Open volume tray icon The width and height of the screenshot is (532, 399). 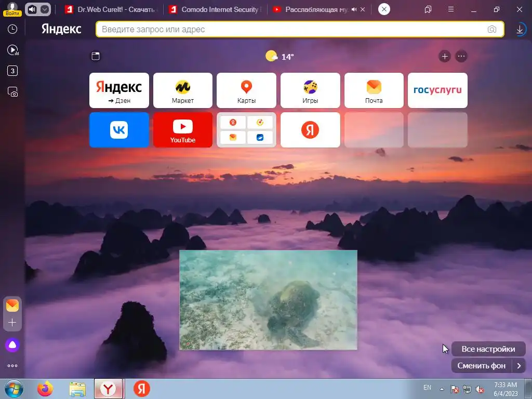[x=480, y=389]
